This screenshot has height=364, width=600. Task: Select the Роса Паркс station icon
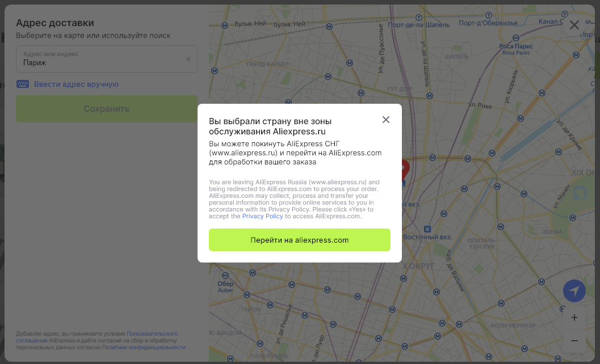[x=514, y=38]
